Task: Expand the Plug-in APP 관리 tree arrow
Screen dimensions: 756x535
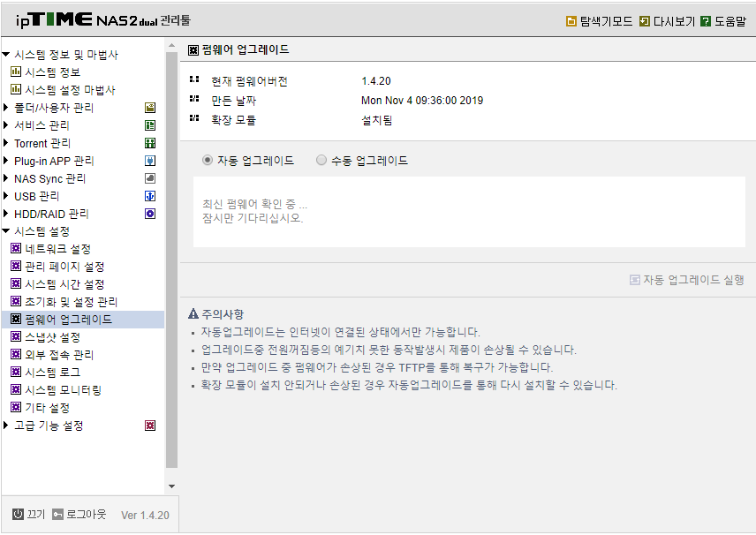Action: [x=6, y=161]
